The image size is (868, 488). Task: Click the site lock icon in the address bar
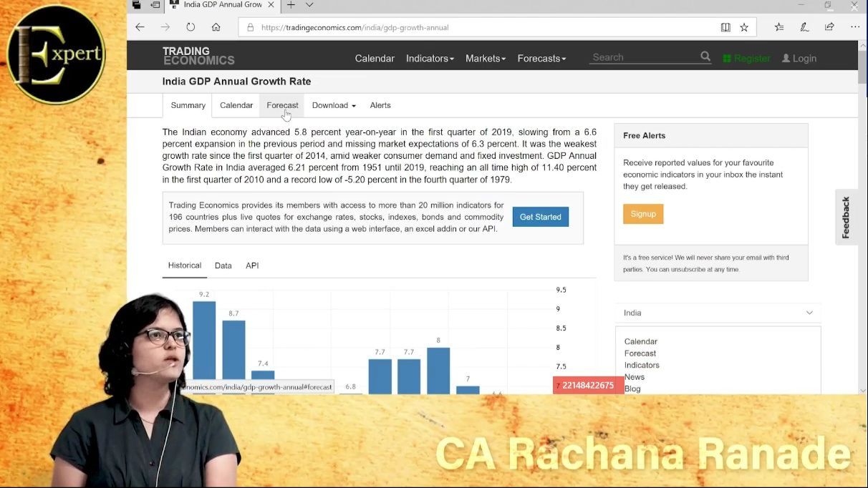click(251, 28)
